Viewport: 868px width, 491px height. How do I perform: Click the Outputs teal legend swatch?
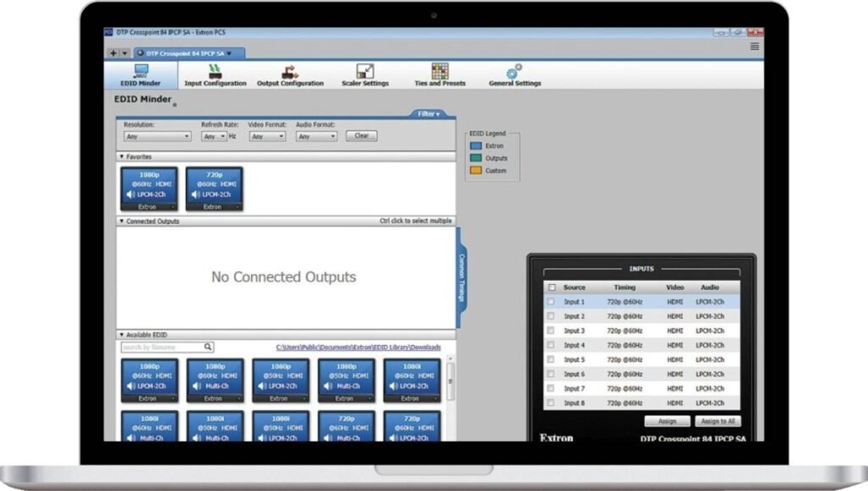(476, 158)
